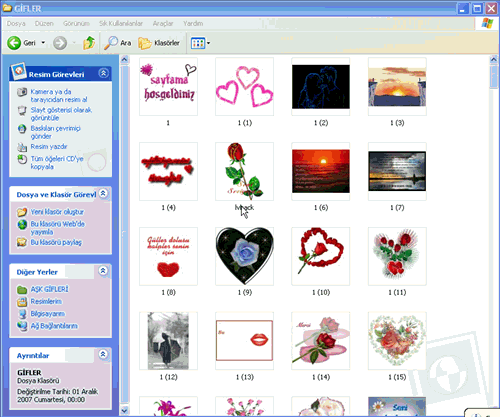Click the printer icon beside Resim yazdır
The image size is (500, 417).
click(22, 147)
